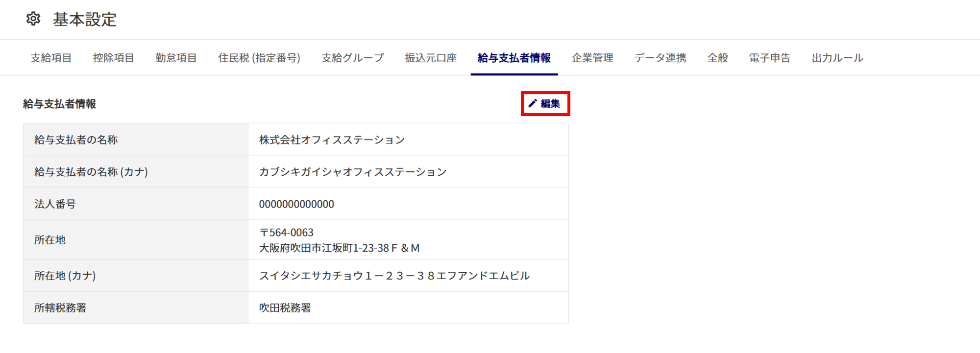Screen dimensions: 980x353
Task: Click the gear icon beside 基本設定
Action: coord(33,19)
